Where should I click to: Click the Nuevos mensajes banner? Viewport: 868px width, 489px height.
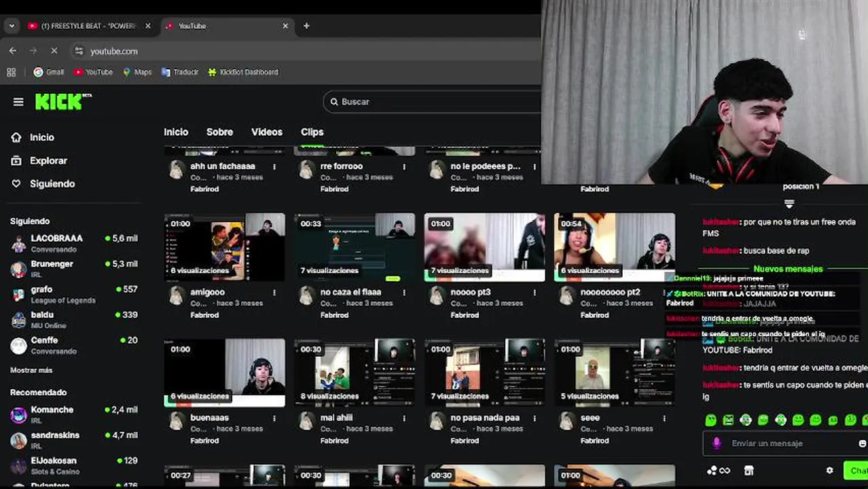[788, 269]
